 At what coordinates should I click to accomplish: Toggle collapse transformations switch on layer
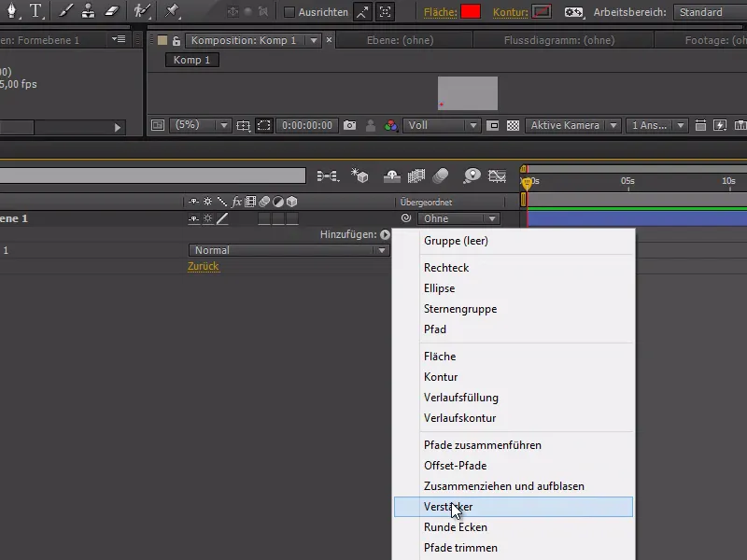point(207,218)
